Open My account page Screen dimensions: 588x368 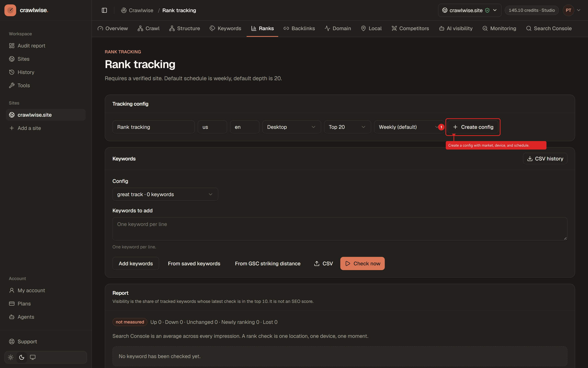point(46,290)
